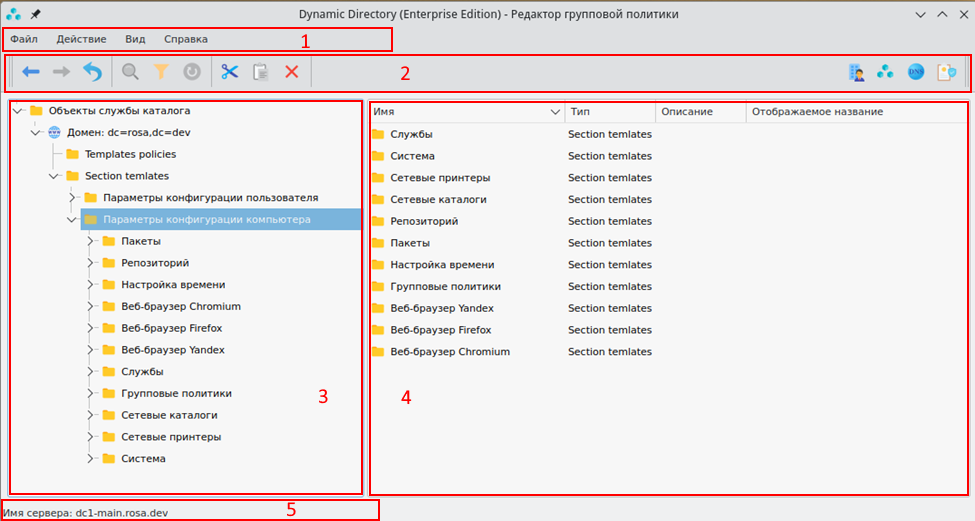The width and height of the screenshot is (975, 521).
Task: Select Веб-браузер Firefox in the tree
Action: pos(171,328)
